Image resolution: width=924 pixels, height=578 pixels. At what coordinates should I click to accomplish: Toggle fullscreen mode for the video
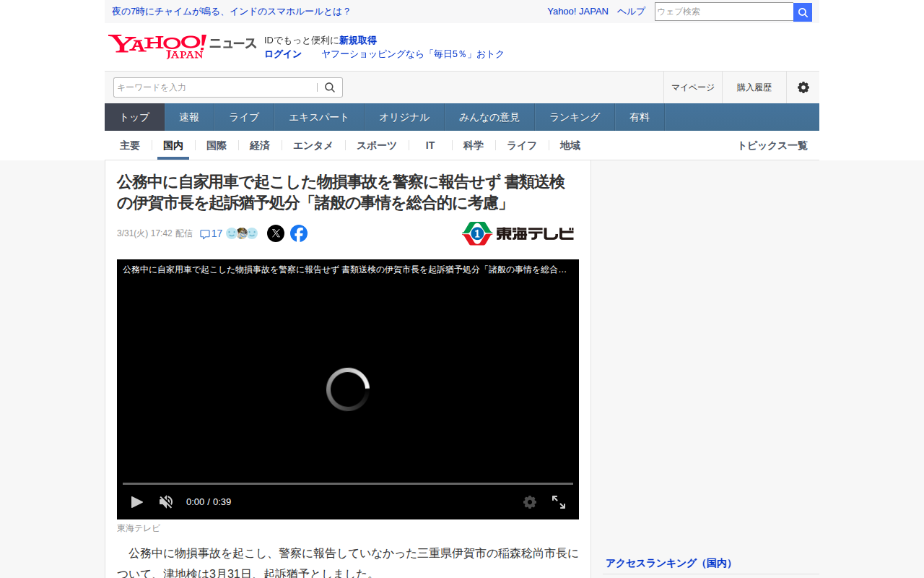tap(559, 501)
